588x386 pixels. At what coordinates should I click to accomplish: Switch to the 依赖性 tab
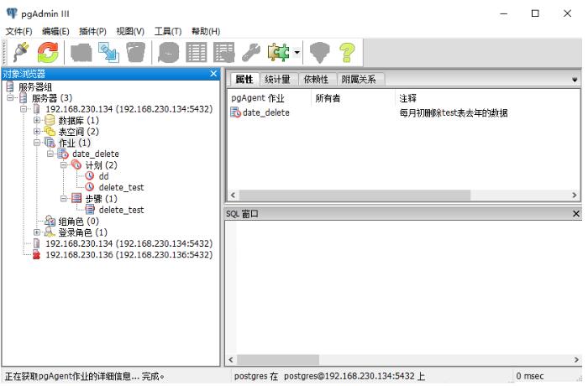click(x=316, y=79)
